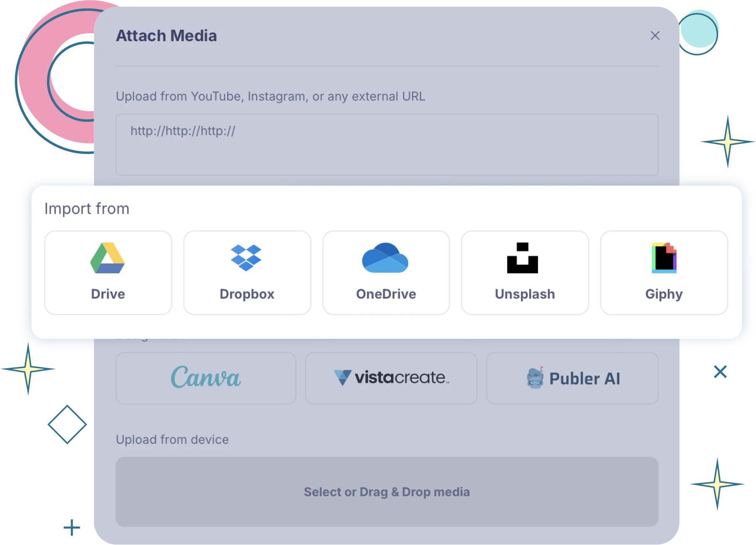
Task: Launch Publer AI designer
Action: [572, 378]
